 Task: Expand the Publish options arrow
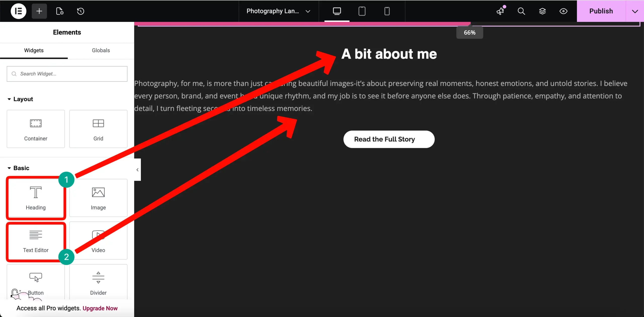[635, 11]
